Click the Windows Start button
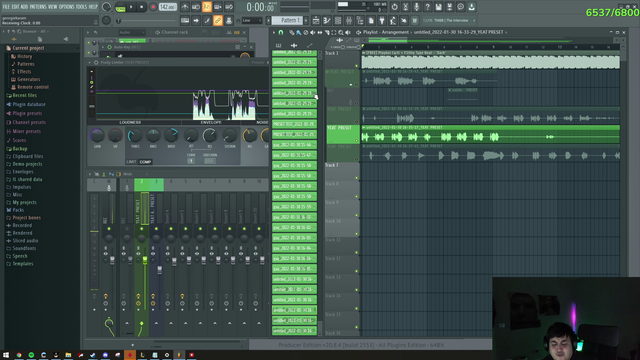 pyautogui.click(x=6, y=355)
